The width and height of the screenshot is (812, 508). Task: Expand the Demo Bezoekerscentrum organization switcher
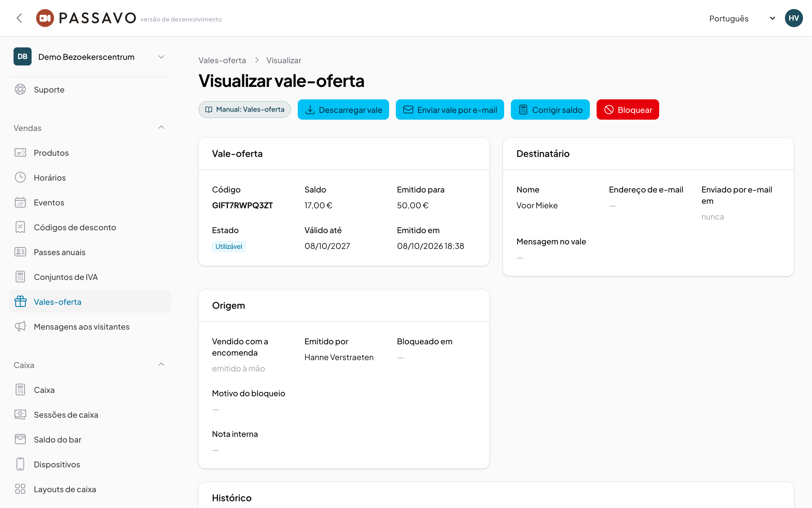tap(90, 57)
